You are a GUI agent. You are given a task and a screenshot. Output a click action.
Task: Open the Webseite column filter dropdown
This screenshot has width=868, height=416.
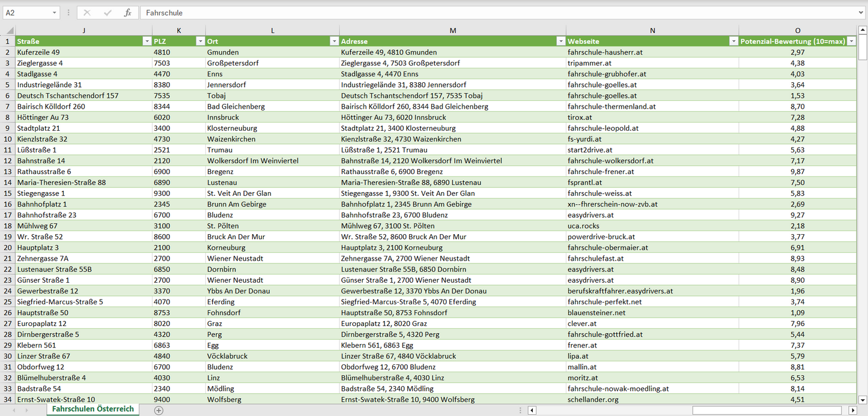(x=733, y=41)
